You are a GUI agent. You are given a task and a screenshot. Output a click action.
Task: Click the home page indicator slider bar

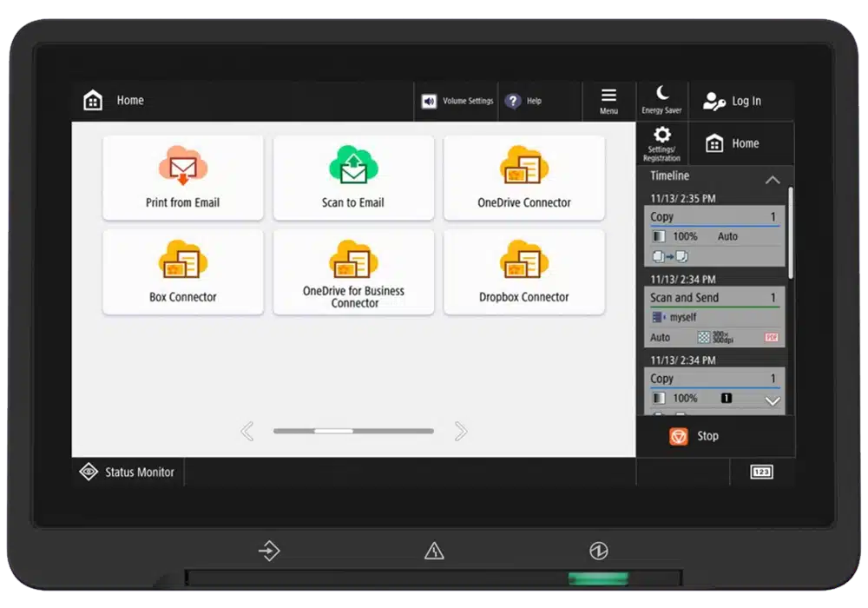tap(353, 431)
